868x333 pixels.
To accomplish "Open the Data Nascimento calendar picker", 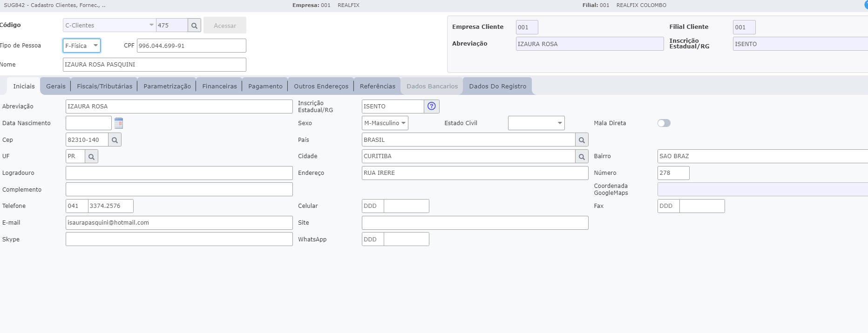I will [x=119, y=123].
